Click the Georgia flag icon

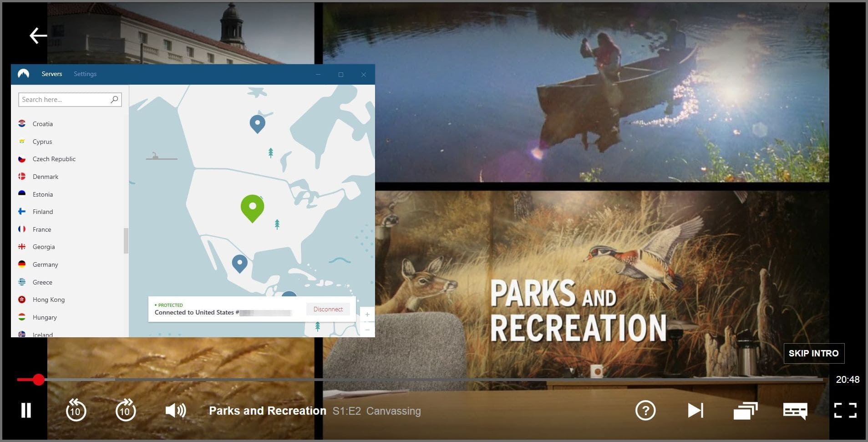(x=22, y=246)
